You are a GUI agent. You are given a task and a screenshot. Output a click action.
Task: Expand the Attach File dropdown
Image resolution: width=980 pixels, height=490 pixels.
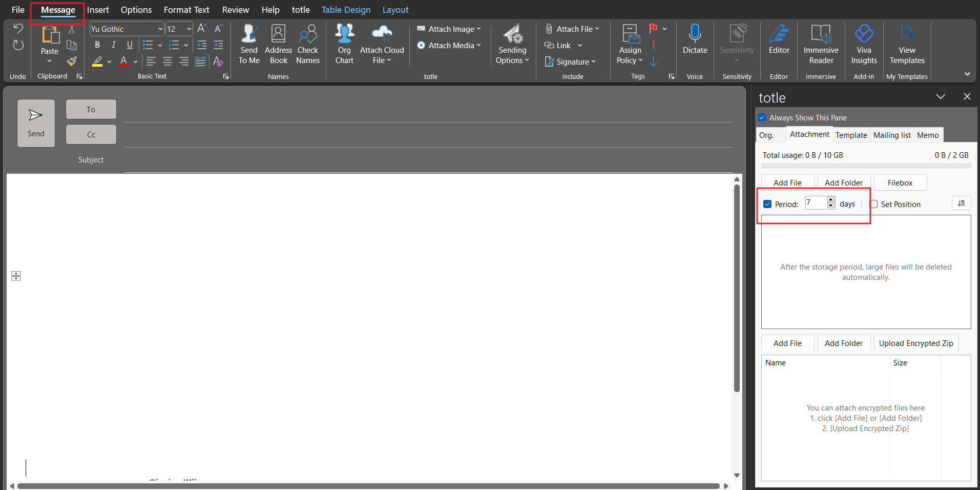point(597,29)
